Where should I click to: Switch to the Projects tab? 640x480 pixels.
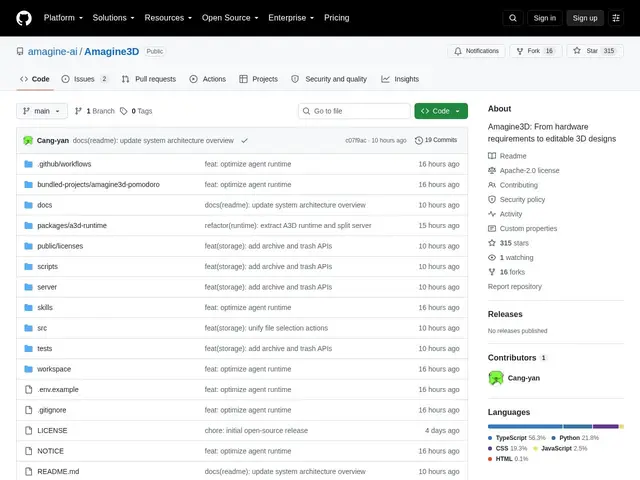click(258, 79)
